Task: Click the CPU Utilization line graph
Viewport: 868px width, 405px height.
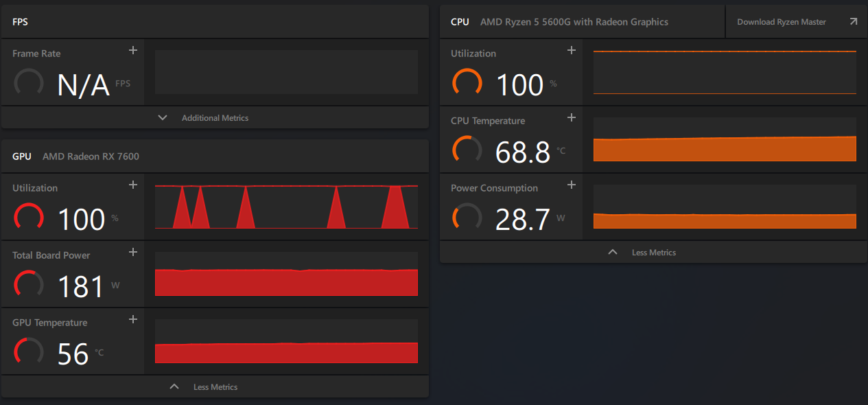Action: tap(725, 72)
